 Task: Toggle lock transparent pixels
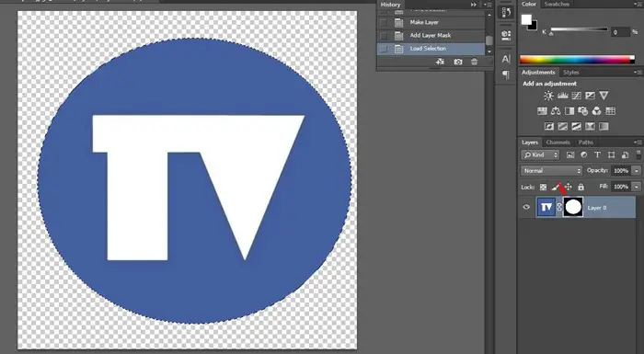click(x=543, y=188)
